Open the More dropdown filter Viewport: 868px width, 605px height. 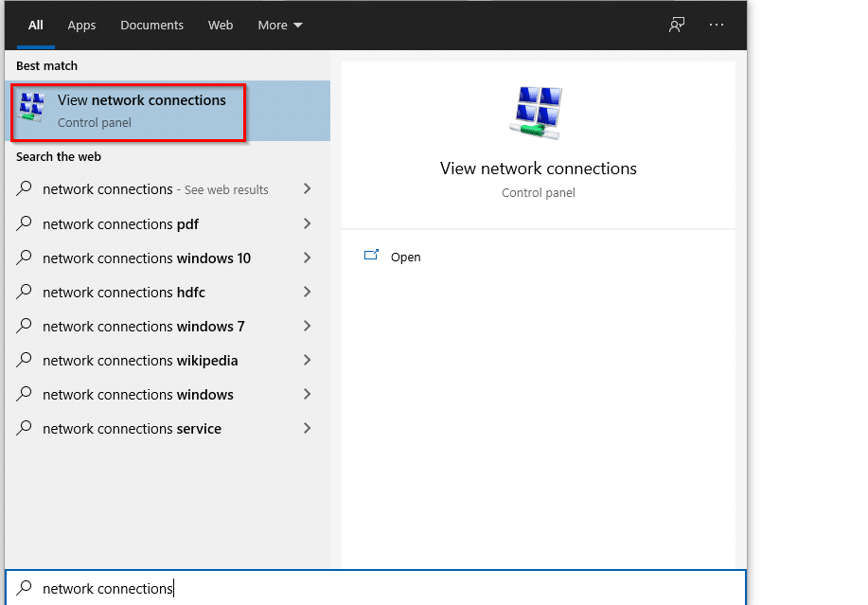coord(280,25)
